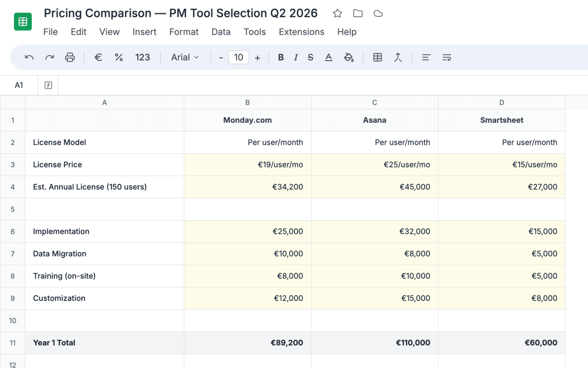588x368 pixels.
Task: Click the font size field showing 10
Action: (x=239, y=57)
